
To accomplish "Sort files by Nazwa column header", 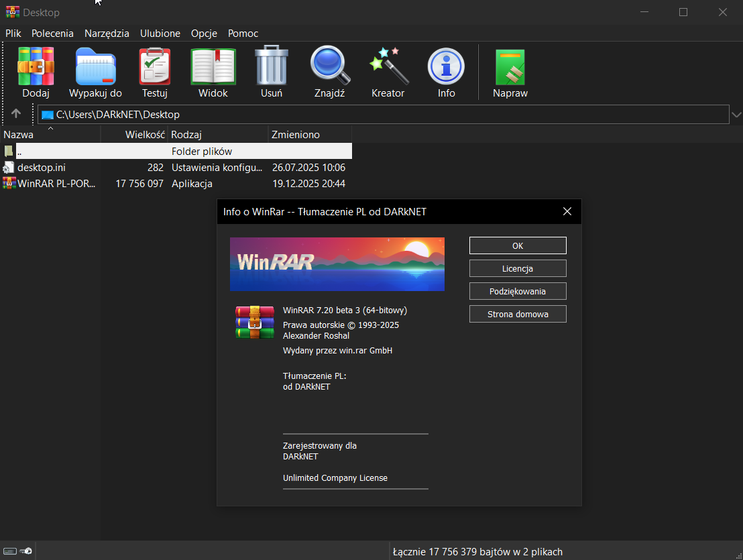I will pyautogui.click(x=50, y=135).
